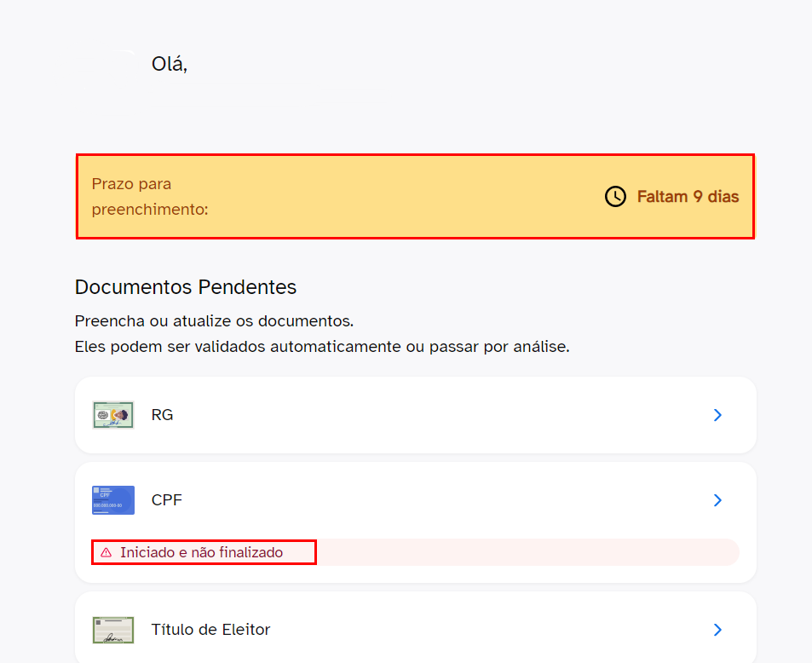Click the 'Documentos Pendentes' heading
The width and height of the screenshot is (812, 663).
pyautogui.click(x=186, y=287)
